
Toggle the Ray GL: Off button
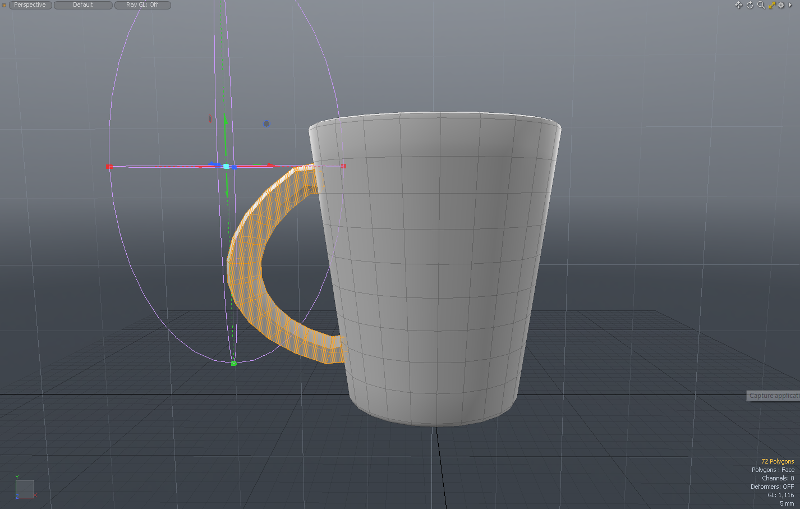tap(142, 5)
